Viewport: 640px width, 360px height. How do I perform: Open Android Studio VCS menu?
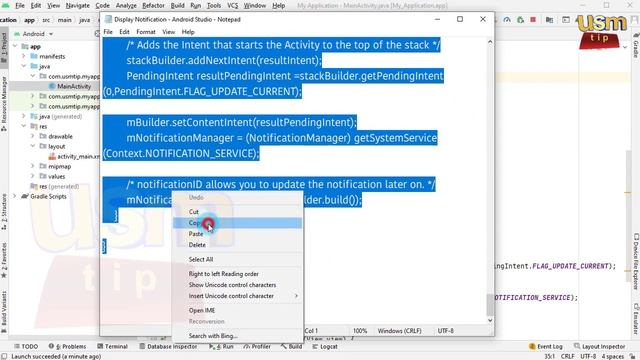(233, 6)
